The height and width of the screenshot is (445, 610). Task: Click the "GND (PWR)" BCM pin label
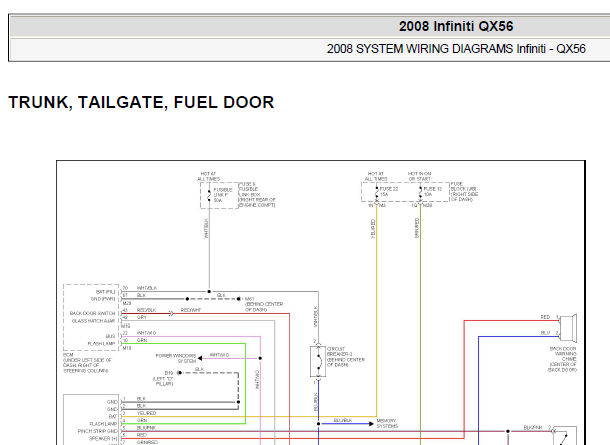[103, 299]
